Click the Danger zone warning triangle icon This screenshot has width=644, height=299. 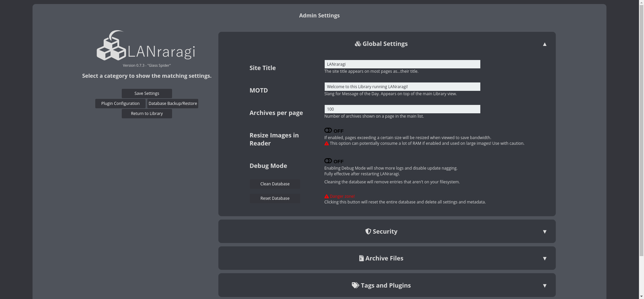[x=327, y=196]
